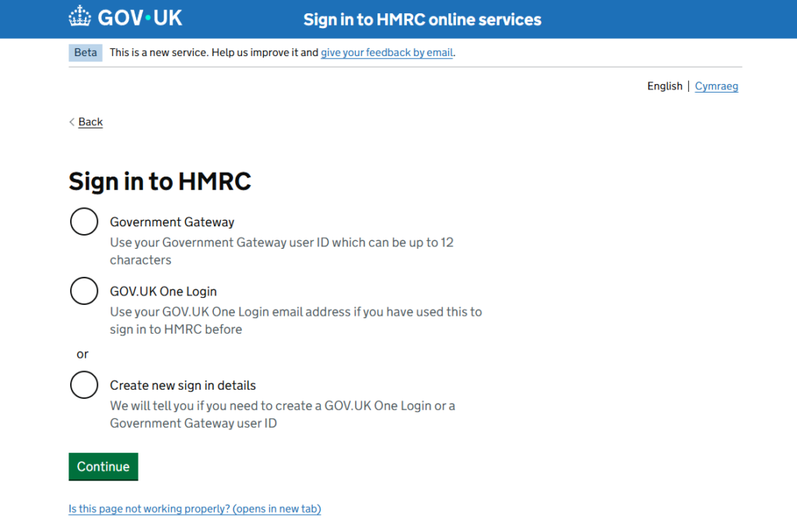
Task: Click the 'Create new sign in details' label
Action: pyautogui.click(x=183, y=386)
